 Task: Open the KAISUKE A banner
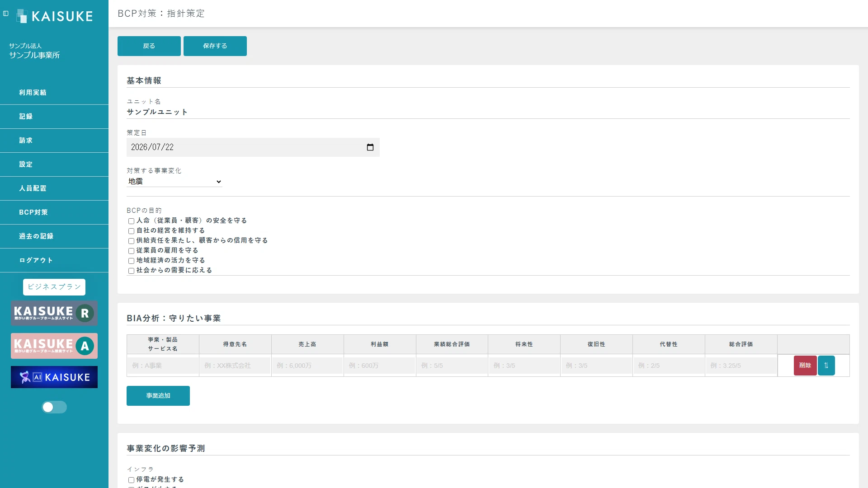click(x=54, y=346)
